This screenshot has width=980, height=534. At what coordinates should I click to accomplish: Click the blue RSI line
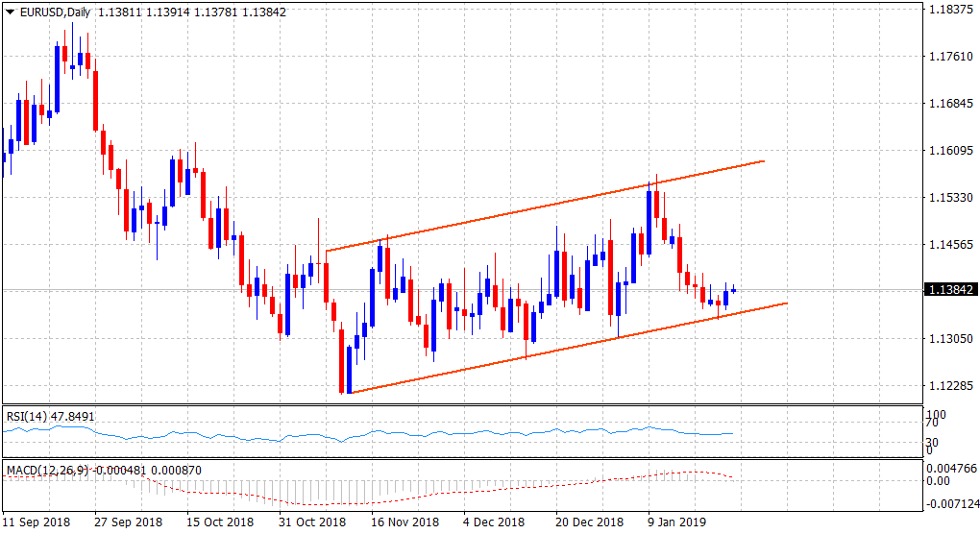369,433
